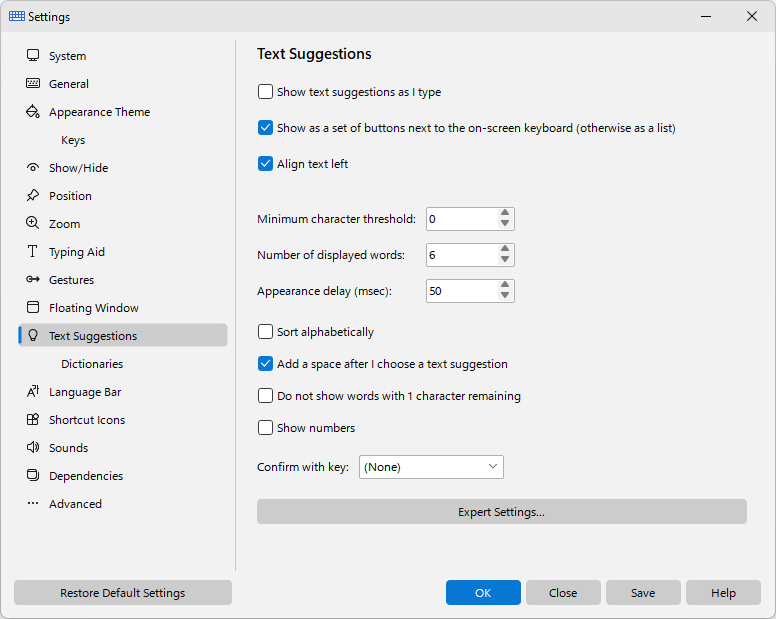Screen dimensions: 776x619
Task: Enable the Show numbers checkbox
Action: [x=265, y=428]
